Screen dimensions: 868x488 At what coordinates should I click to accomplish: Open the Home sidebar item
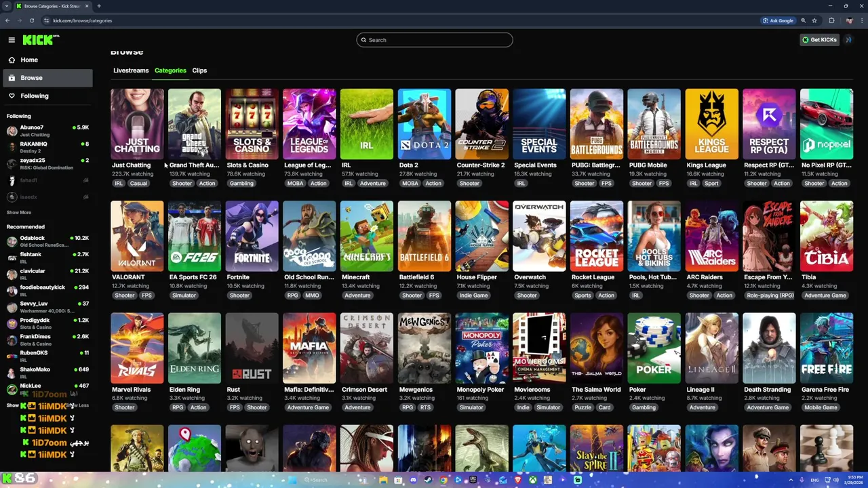(x=46, y=60)
